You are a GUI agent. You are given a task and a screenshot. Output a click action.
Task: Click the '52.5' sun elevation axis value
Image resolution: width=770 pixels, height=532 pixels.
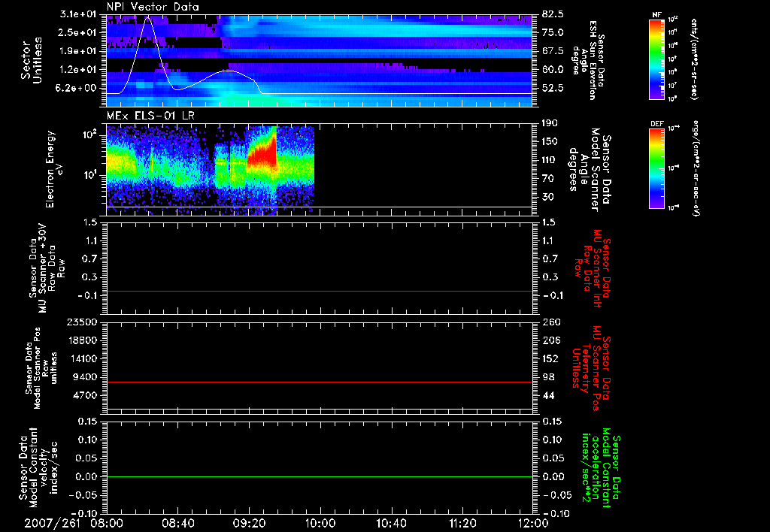pos(553,89)
